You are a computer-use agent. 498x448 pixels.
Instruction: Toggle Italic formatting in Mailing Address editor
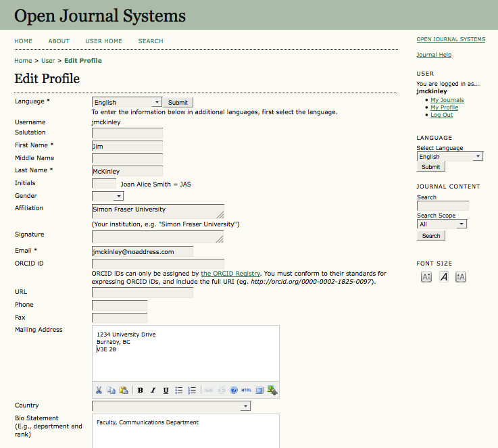153,390
